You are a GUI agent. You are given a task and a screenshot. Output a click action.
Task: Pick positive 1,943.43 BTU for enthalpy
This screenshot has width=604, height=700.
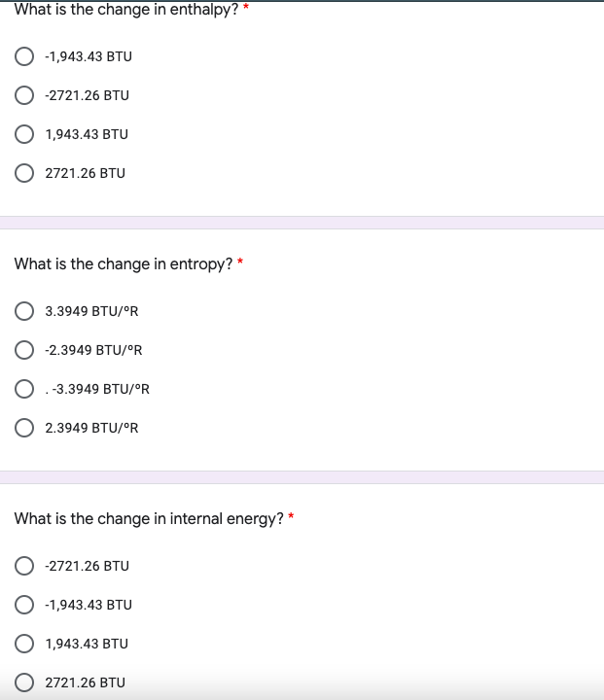click(24, 134)
